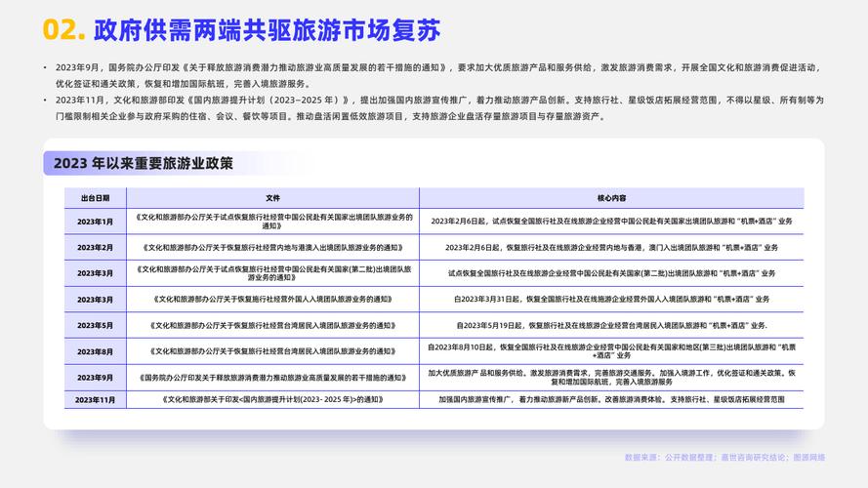
Task: Click content starting 试点恢复全国旅行社 with 第二批
Action: [x=611, y=273]
